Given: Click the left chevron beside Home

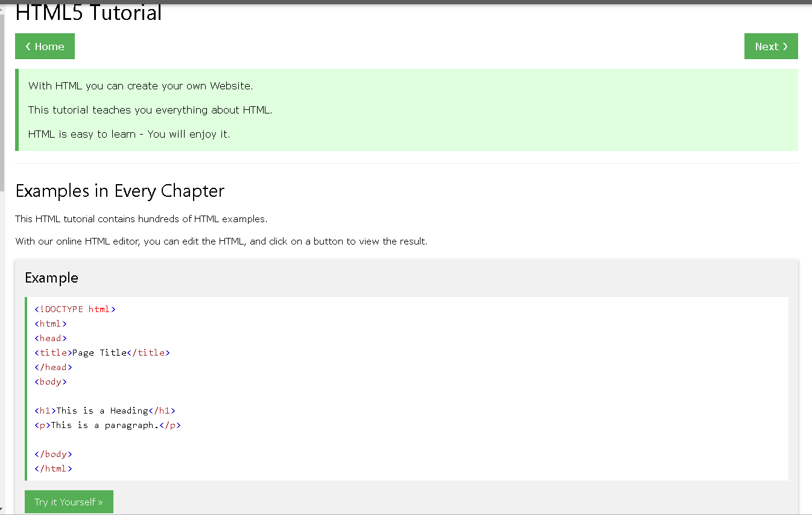Looking at the screenshot, I should [28, 46].
